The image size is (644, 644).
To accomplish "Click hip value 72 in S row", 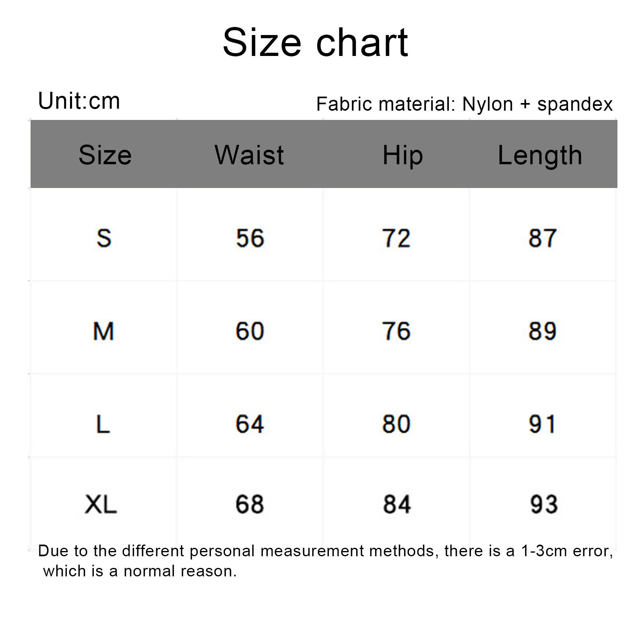I will (x=396, y=238).
